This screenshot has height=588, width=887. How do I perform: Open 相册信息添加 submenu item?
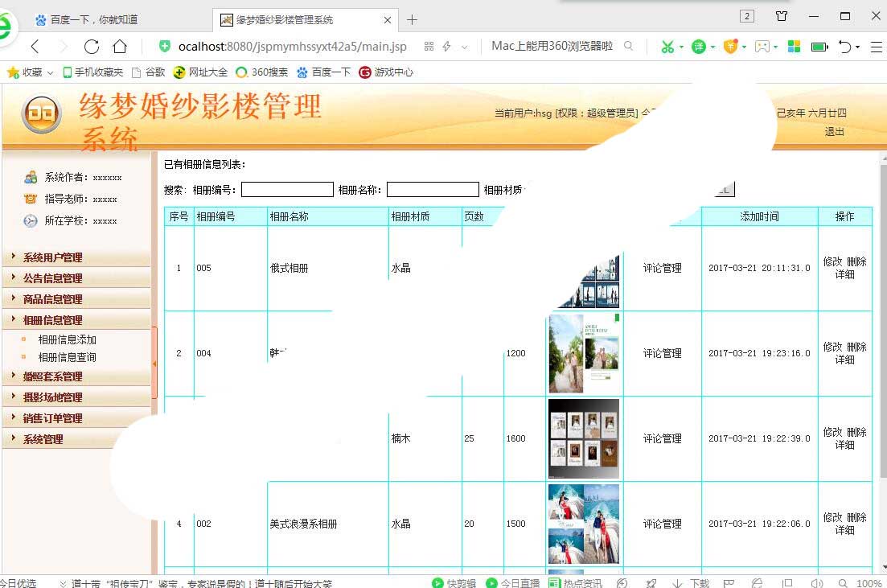click(x=68, y=339)
